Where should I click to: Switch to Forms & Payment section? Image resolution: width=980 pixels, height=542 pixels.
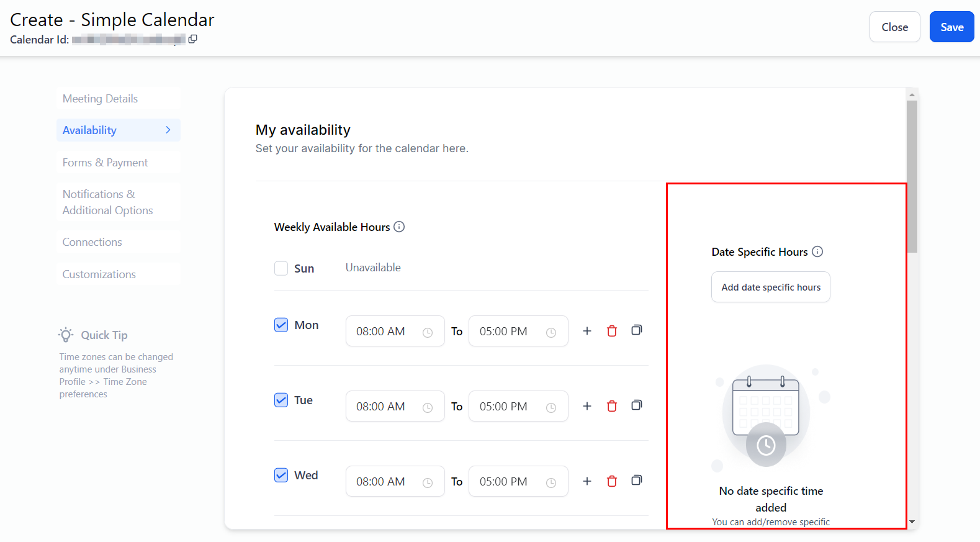(x=106, y=163)
